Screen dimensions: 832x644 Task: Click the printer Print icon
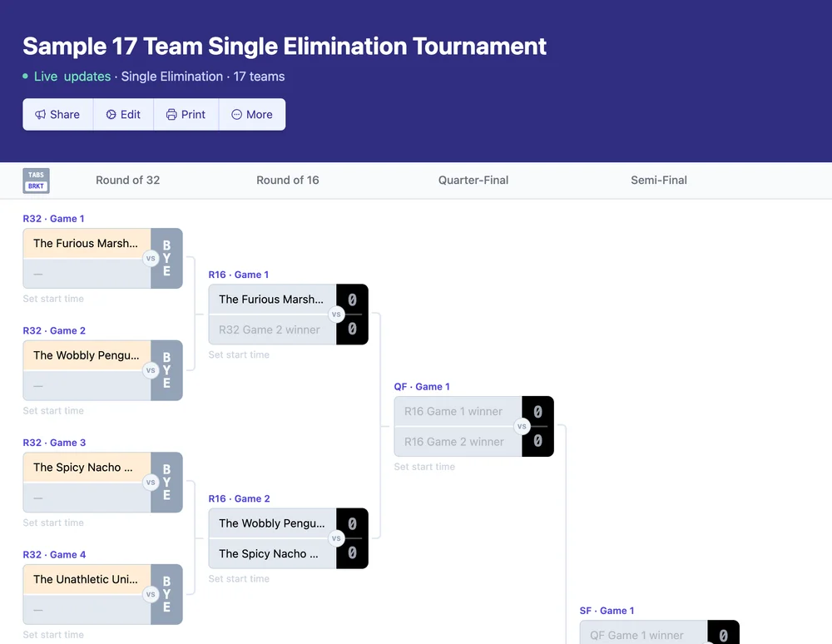point(171,115)
